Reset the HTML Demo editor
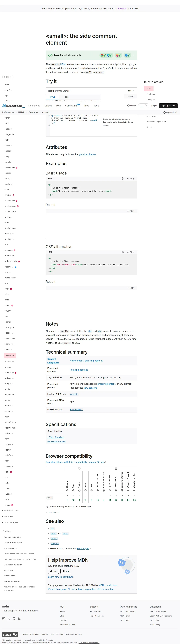Viewport: 180px width, 644px height. tap(131, 91)
